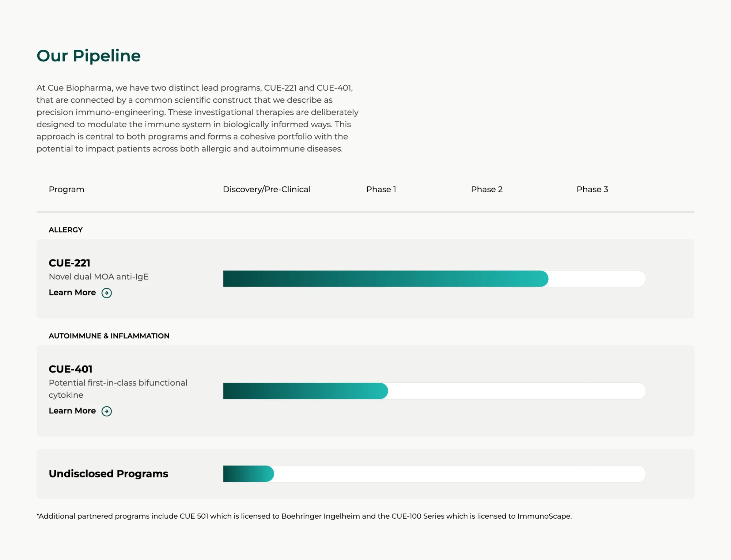This screenshot has width=731, height=560.
Task: Click the arrow icon beside CUE-221 Learn More
Action: coord(107,293)
